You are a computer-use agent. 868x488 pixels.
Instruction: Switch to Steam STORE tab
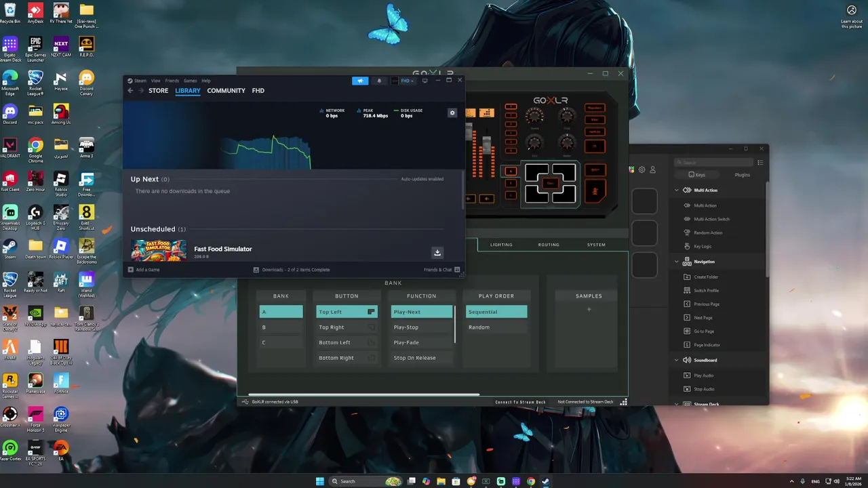pos(159,91)
